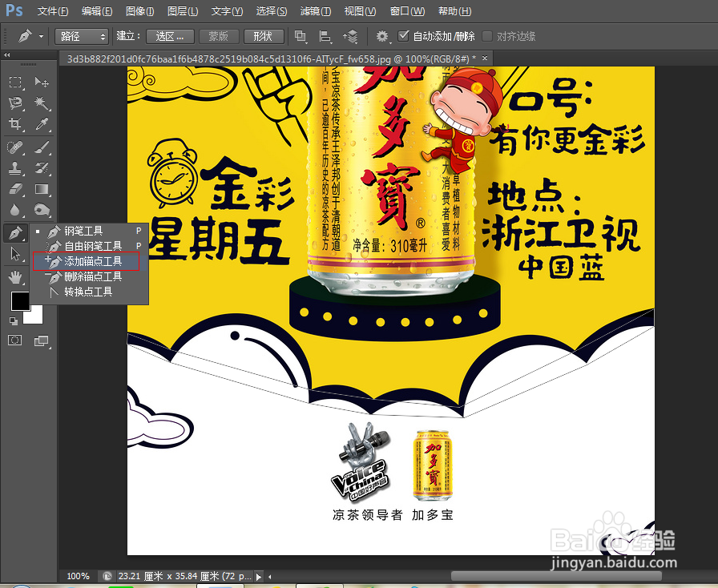Select the Move tool
This screenshot has width=718, height=588.
tap(42, 82)
